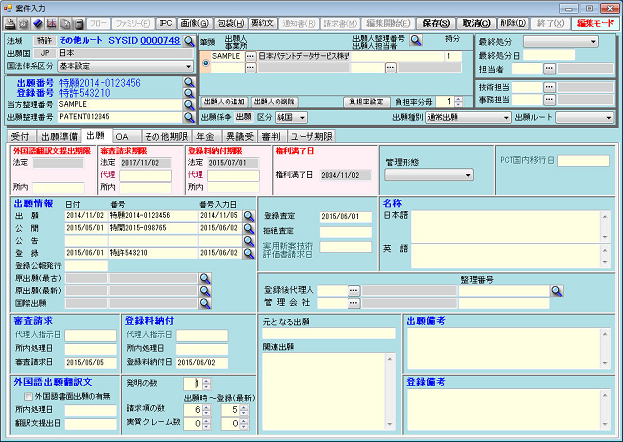The height and width of the screenshot is (442, 623).
Task: Increase 負担率分母 spinner value
Action: point(459,99)
